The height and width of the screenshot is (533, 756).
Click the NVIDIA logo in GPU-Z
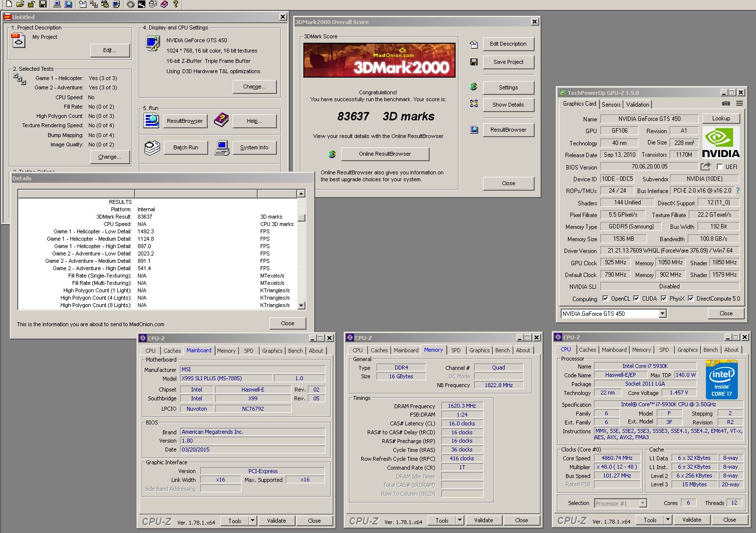(x=721, y=142)
